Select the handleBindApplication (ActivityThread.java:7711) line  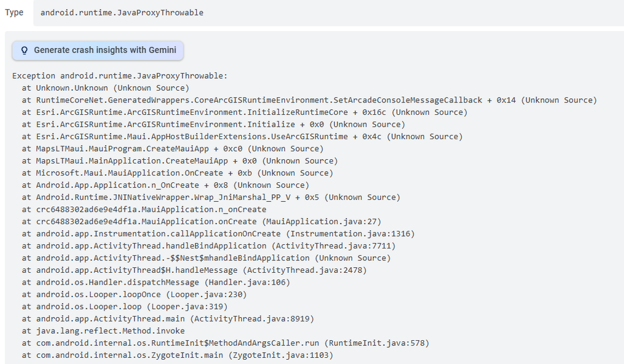209,246
